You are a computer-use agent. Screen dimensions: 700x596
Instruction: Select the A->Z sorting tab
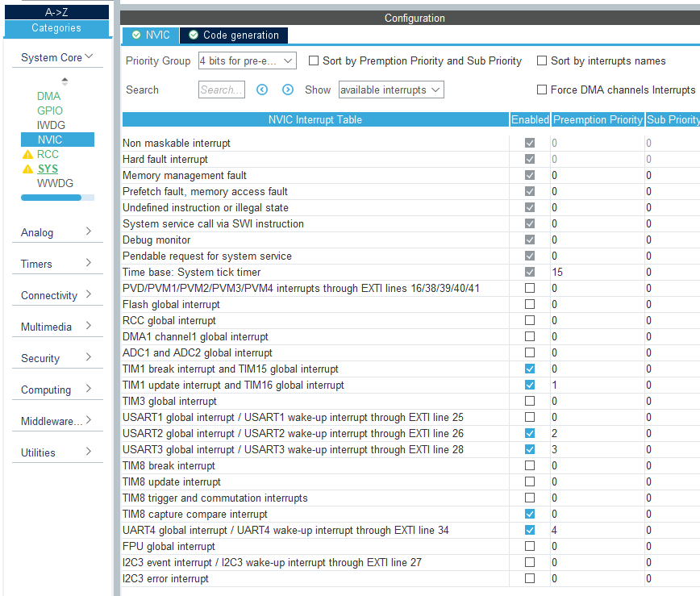click(x=56, y=12)
